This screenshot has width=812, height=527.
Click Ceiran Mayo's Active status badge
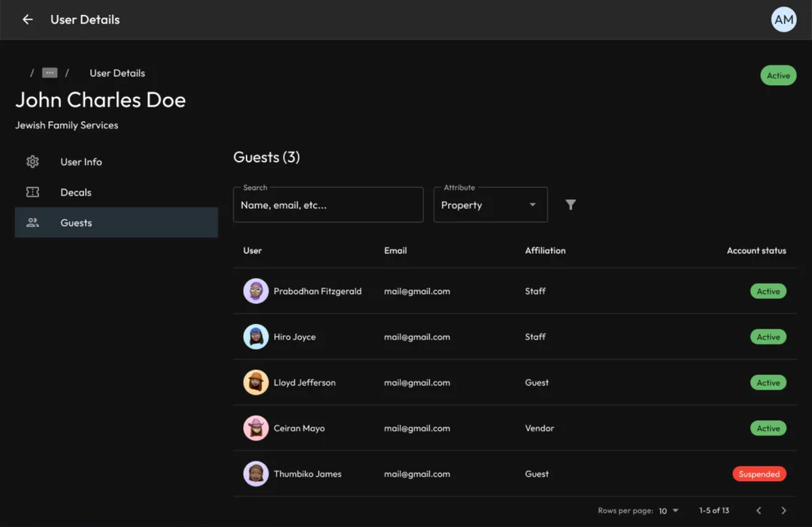pyautogui.click(x=768, y=428)
